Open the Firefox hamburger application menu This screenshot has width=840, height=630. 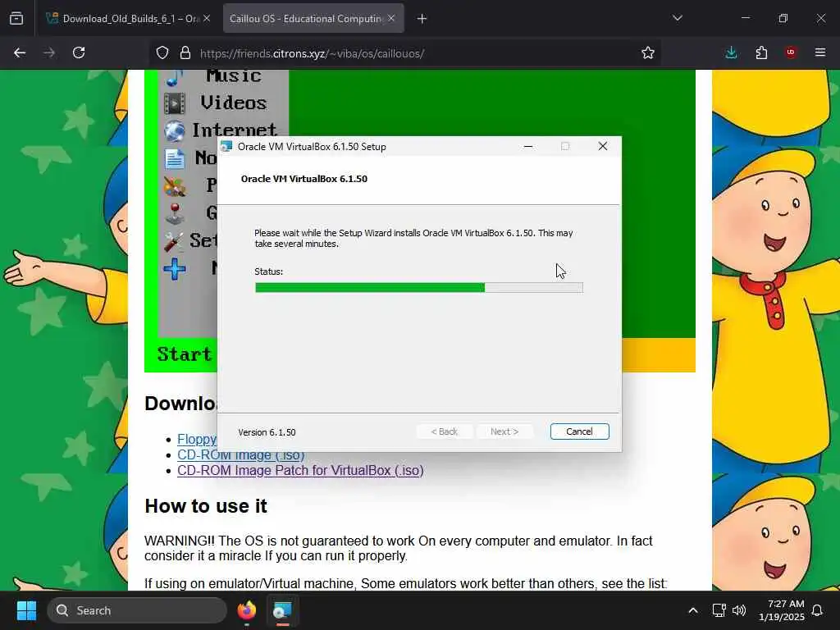pyautogui.click(x=820, y=52)
